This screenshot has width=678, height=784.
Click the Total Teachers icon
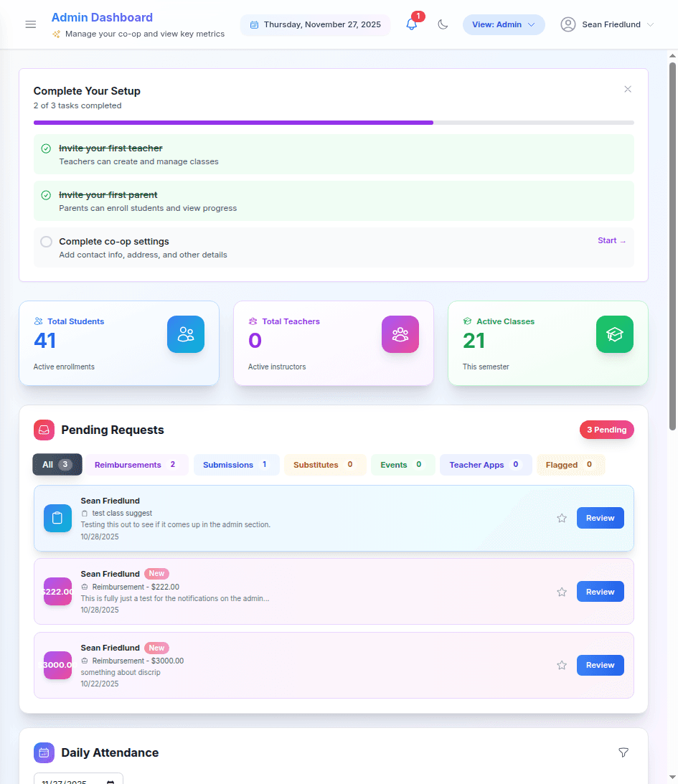pyautogui.click(x=400, y=334)
